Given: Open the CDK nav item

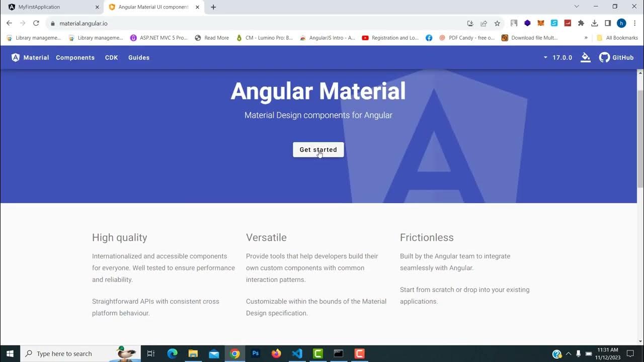Looking at the screenshot, I should (x=111, y=57).
